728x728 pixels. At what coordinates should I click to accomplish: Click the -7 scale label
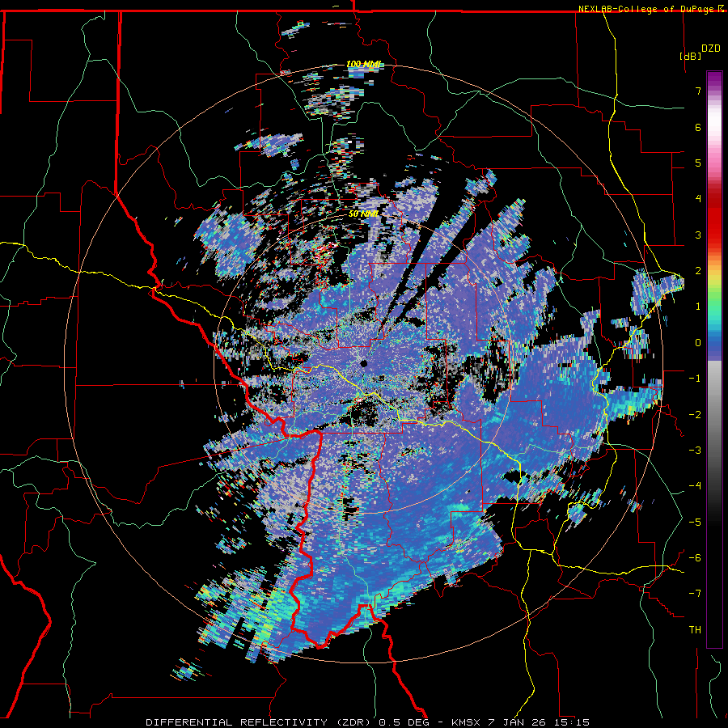[x=695, y=594]
